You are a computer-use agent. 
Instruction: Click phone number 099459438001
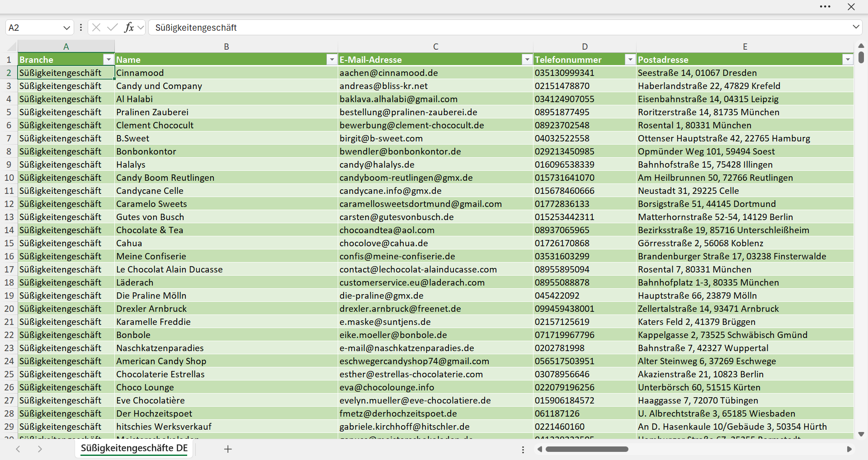[585, 309]
